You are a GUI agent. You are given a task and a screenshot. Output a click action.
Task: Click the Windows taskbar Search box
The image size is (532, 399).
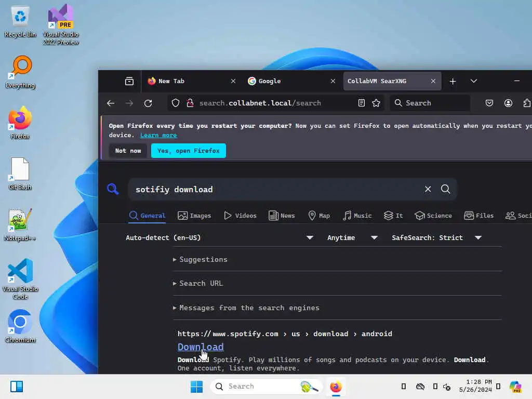(x=267, y=387)
